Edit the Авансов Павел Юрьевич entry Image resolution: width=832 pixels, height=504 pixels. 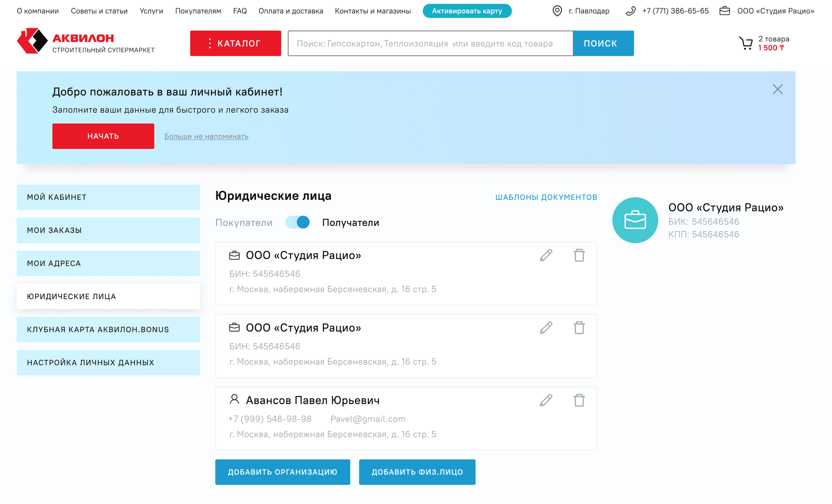point(546,400)
